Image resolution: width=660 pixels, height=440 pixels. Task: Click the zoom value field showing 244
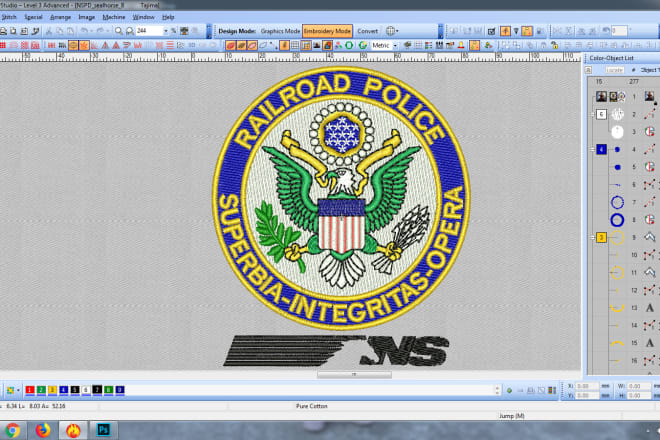click(149, 31)
